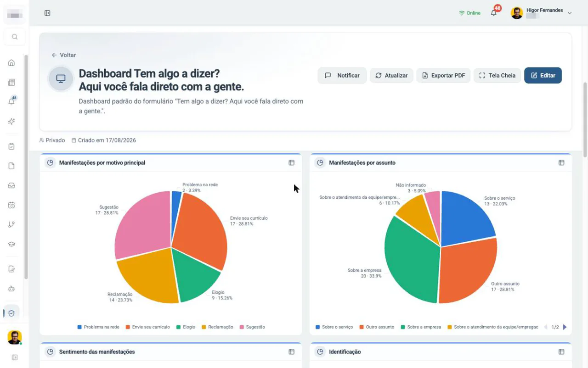Open the calendar clock icon in sidebar
588x368 pixels.
[x=11, y=205]
